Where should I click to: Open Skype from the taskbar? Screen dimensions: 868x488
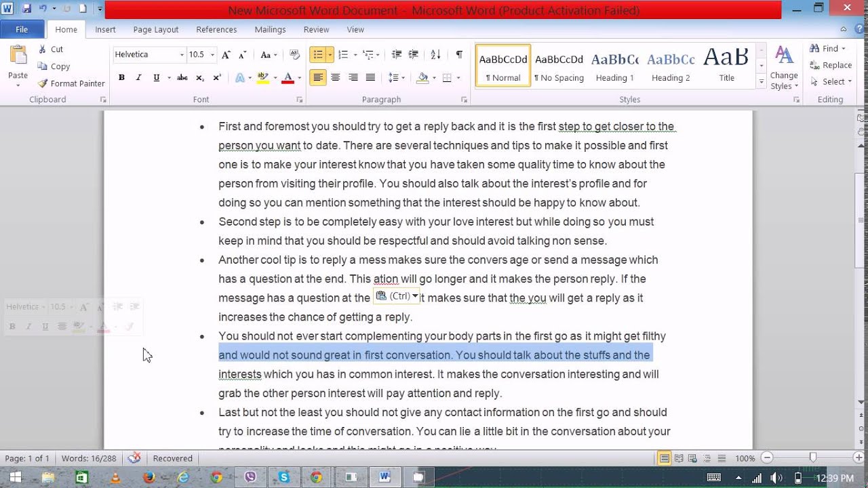(x=283, y=477)
